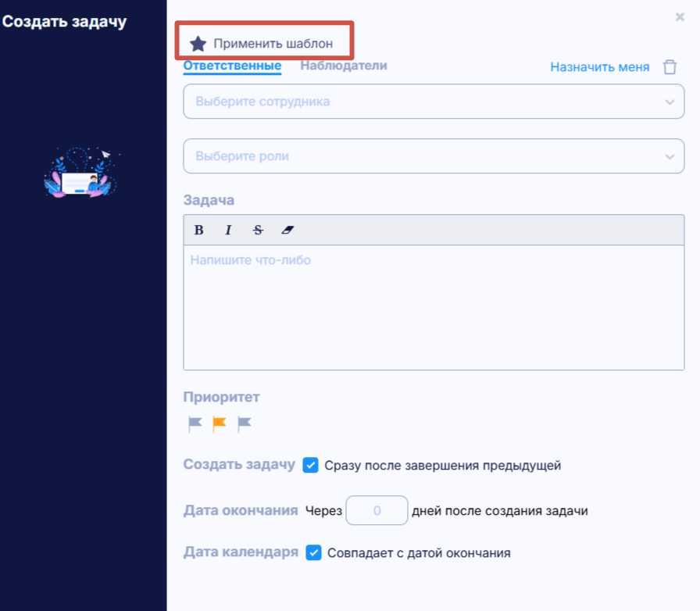Switch to the Ответственные tab
700x611 pixels.
(x=232, y=66)
